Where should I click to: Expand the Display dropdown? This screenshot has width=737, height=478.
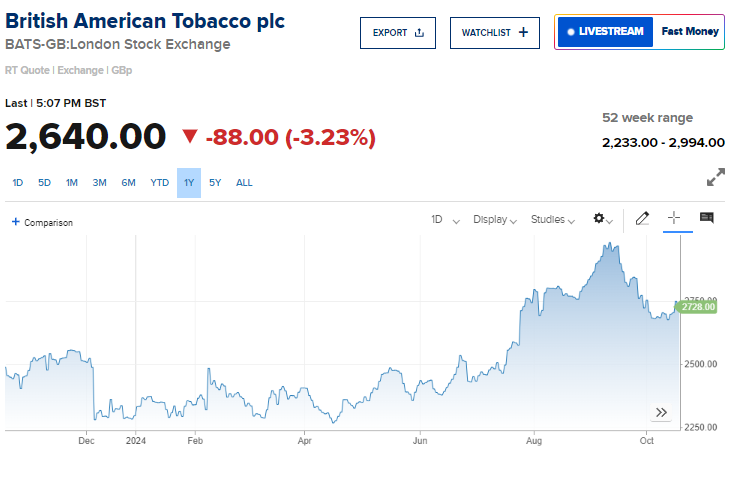(495, 219)
